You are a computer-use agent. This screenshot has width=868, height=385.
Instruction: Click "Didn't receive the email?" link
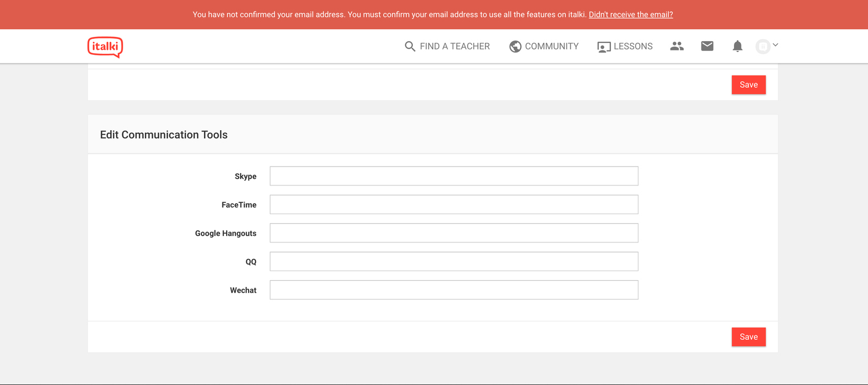tap(631, 15)
